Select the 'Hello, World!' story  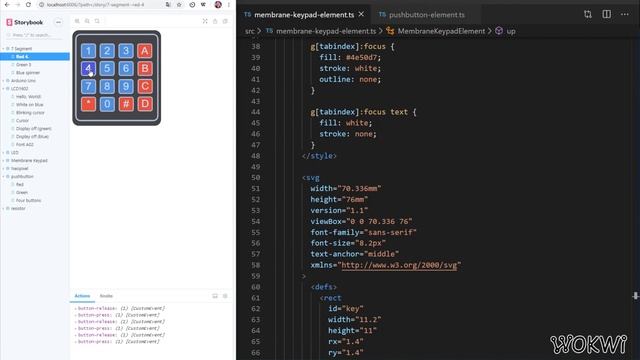[x=29, y=97]
